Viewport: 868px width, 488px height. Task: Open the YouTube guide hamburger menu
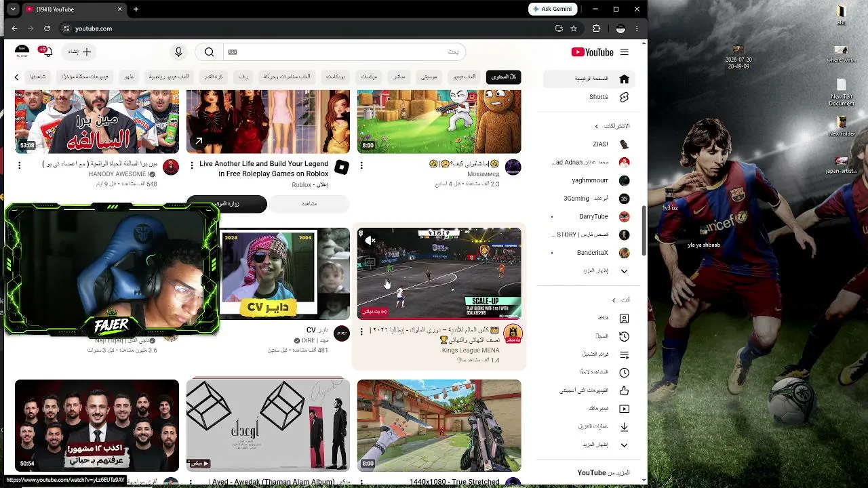(x=624, y=52)
